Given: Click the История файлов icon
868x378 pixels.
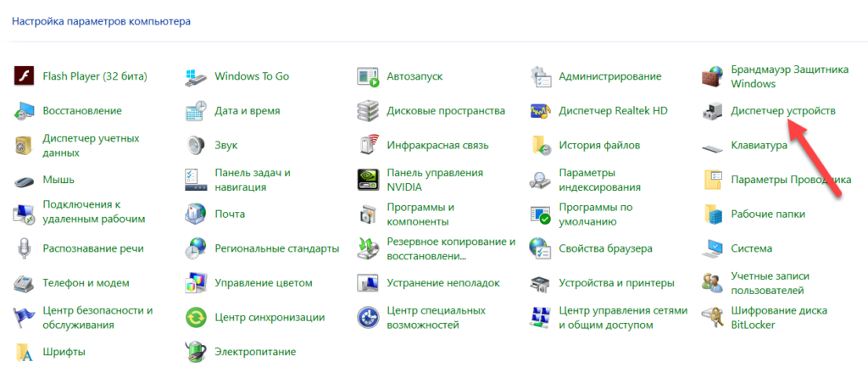Looking at the screenshot, I should (x=540, y=146).
